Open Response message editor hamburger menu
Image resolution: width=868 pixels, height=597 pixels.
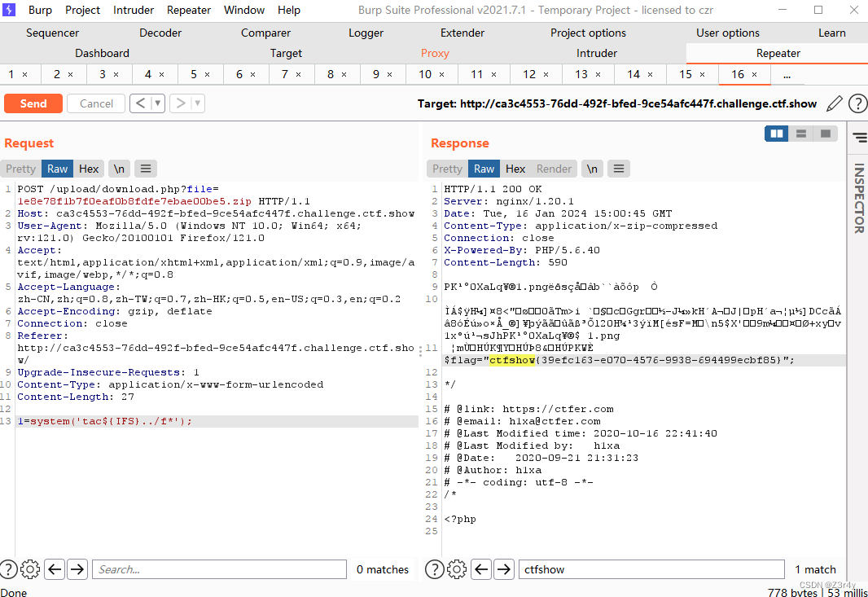pyautogui.click(x=619, y=169)
